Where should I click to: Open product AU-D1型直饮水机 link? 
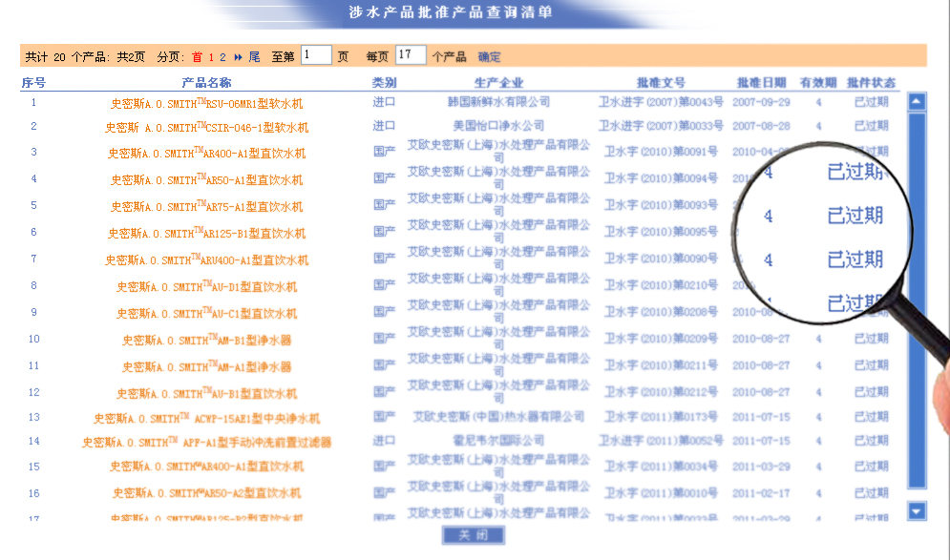tap(206, 286)
